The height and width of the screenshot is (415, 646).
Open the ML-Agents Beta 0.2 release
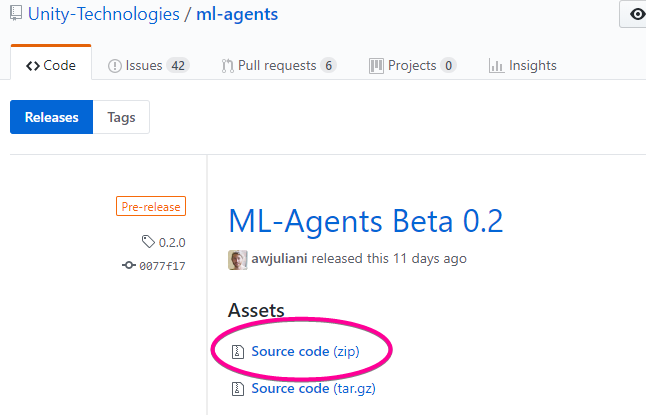point(365,220)
